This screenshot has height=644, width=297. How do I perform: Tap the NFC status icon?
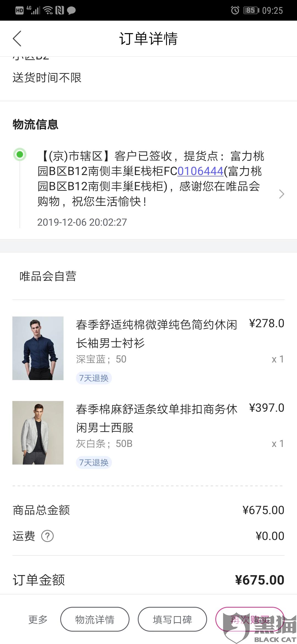(x=60, y=10)
